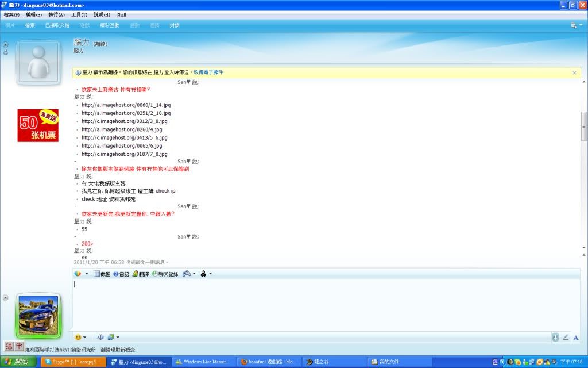The height and width of the screenshot is (368, 588).
Task: Click the background picture icon under input
Action: pyautogui.click(x=111, y=337)
